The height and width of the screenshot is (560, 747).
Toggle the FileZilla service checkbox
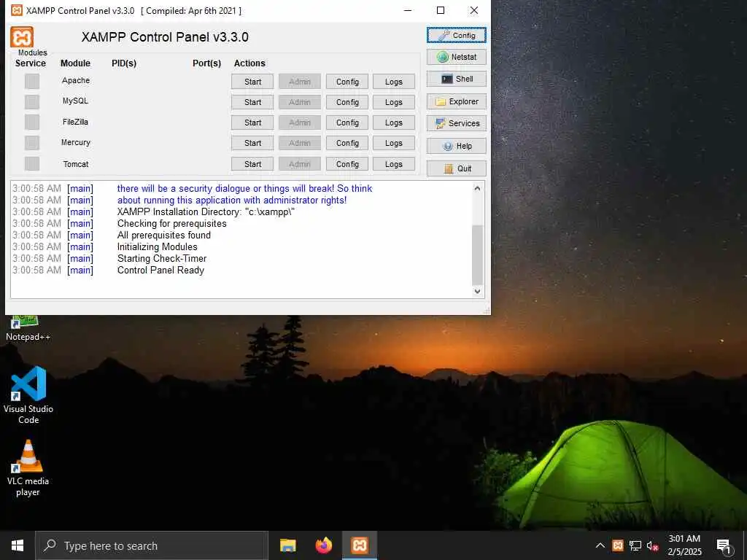click(x=32, y=122)
